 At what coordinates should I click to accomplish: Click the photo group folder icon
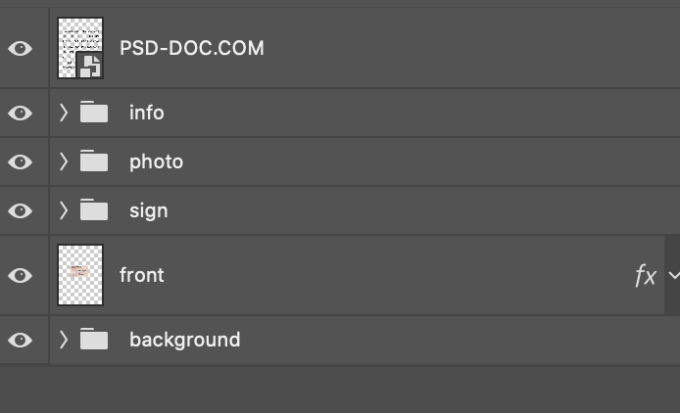tap(94, 162)
